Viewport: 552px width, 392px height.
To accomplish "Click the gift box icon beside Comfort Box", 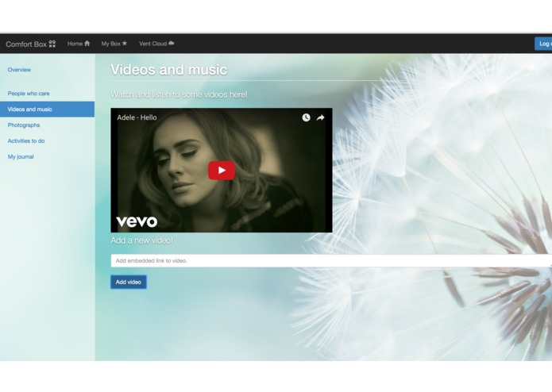I will point(52,44).
